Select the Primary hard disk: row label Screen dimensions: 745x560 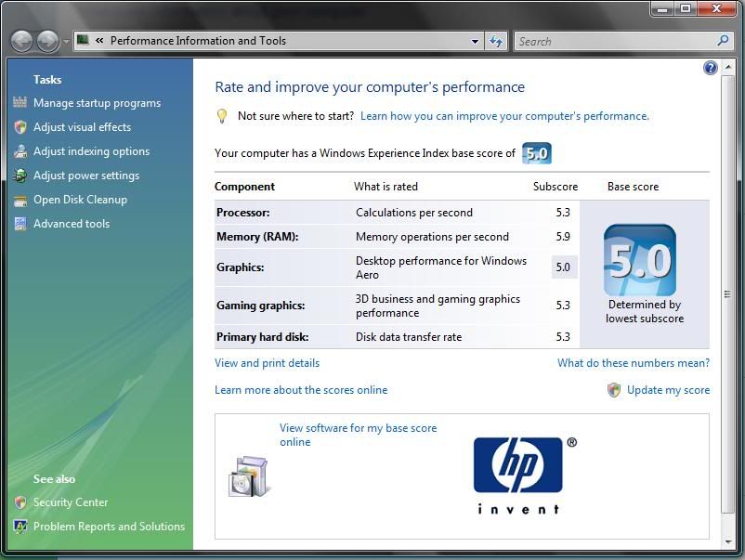click(262, 337)
